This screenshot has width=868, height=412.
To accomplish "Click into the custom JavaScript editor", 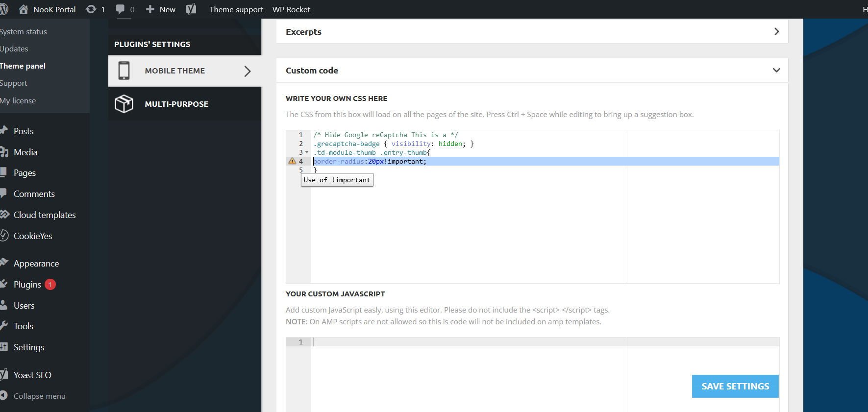I will click(x=544, y=375).
